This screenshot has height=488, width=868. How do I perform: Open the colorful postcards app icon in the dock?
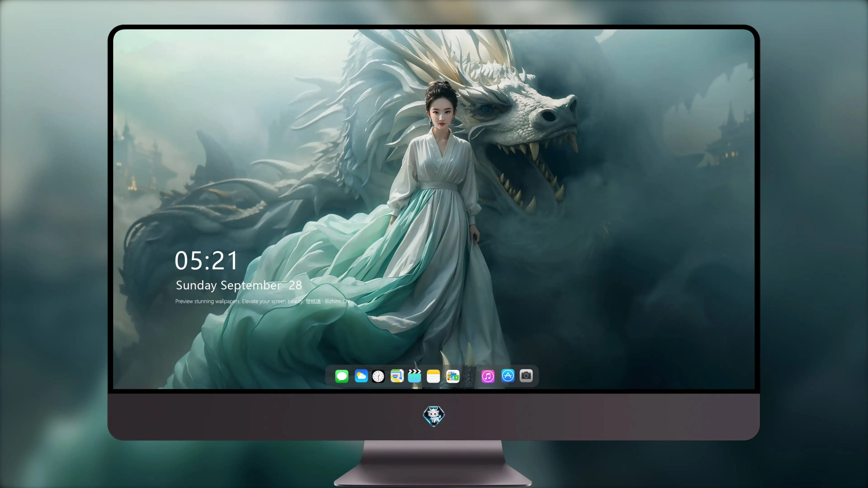pos(453,376)
